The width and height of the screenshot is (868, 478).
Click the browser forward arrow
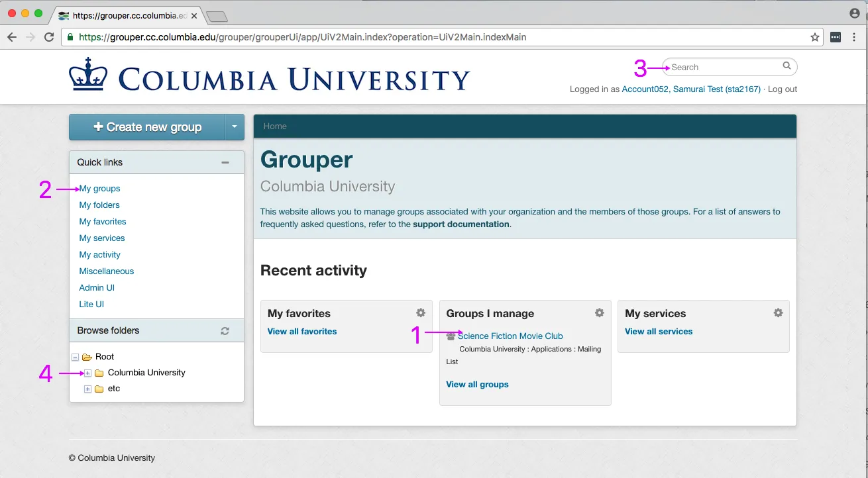tap(30, 37)
